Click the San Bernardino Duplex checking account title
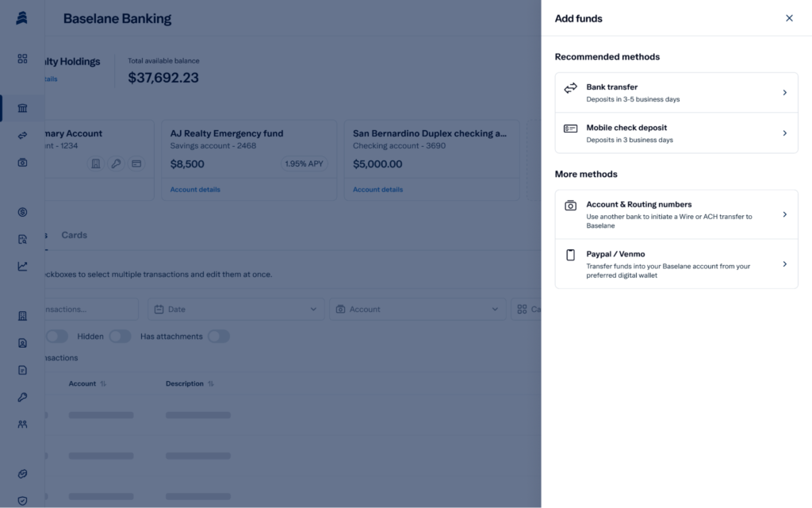The width and height of the screenshot is (812, 508). coord(430,133)
